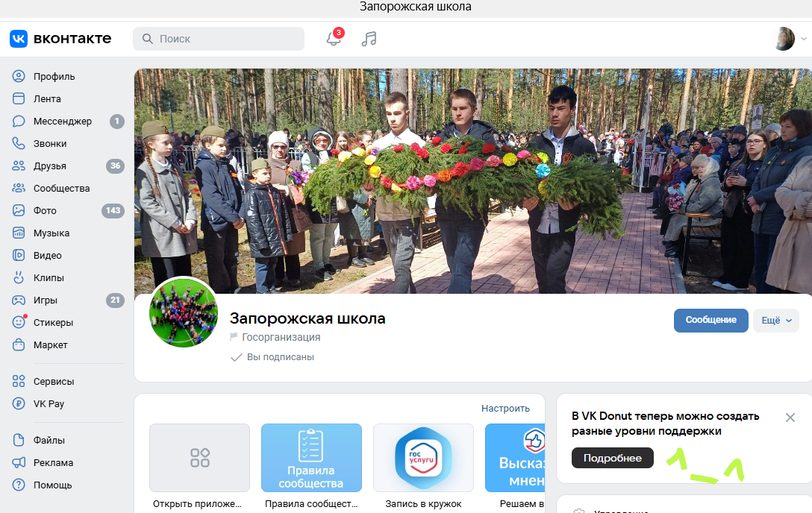812x513 pixels.
Task: Click the Games counter badge 21
Action: pyautogui.click(x=115, y=300)
